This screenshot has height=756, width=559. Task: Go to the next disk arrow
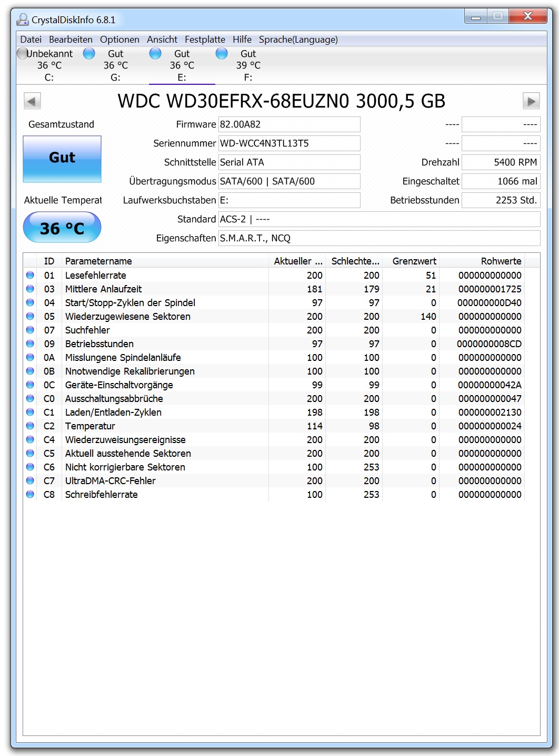tap(531, 101)
